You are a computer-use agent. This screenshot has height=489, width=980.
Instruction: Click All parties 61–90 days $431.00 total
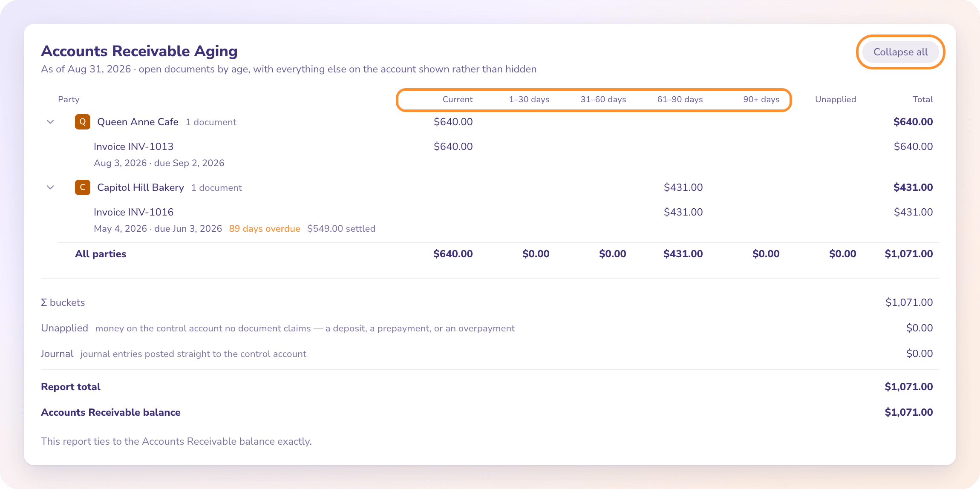click(x=683, y=254)
